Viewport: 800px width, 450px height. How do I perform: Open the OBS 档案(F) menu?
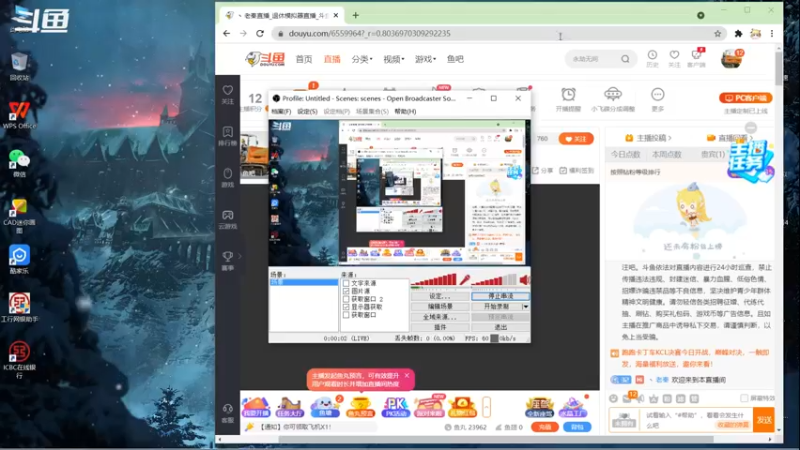[281, 111]
